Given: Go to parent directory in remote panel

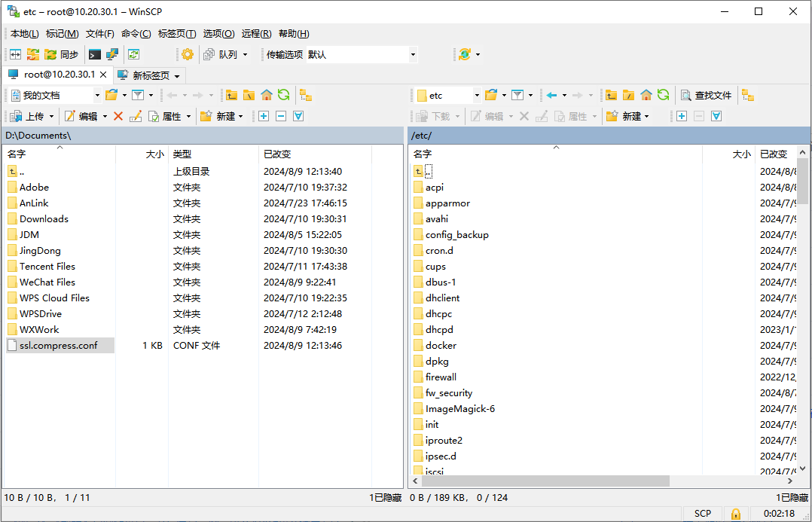Looking at the screenshot, I should point(611,95).
